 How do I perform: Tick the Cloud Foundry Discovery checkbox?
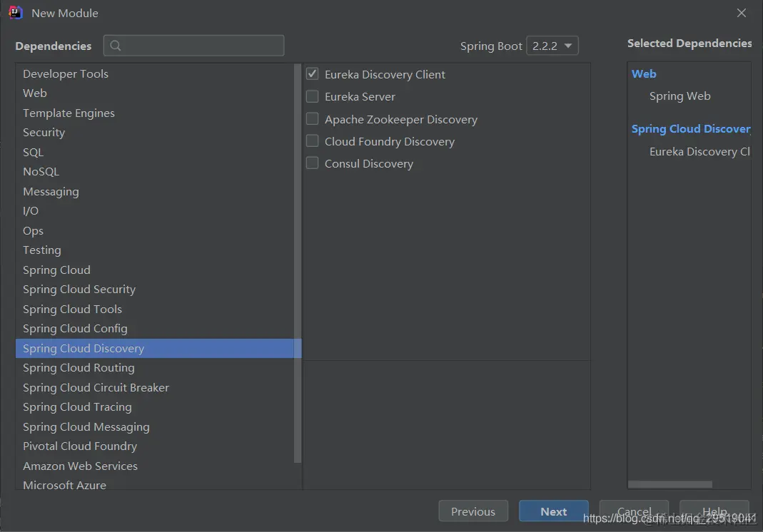click(x=313, y=141)
